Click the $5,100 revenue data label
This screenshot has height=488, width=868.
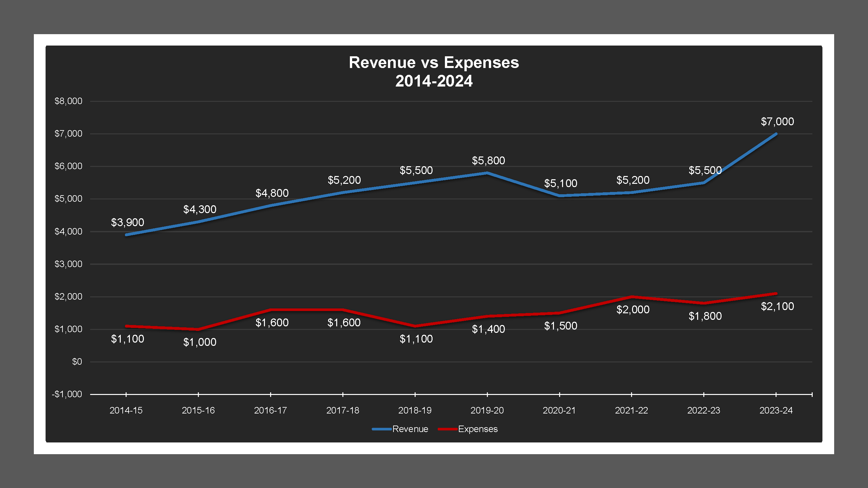point(561,183)
